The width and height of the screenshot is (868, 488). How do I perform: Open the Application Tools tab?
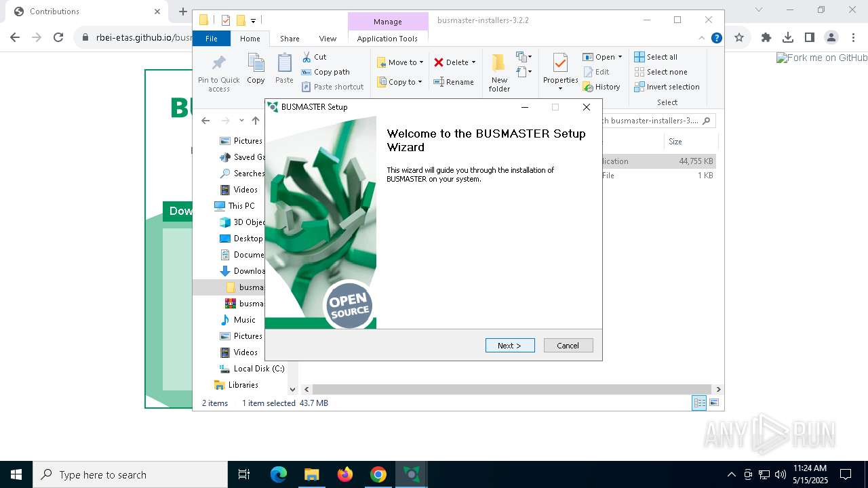pos(387,39)
